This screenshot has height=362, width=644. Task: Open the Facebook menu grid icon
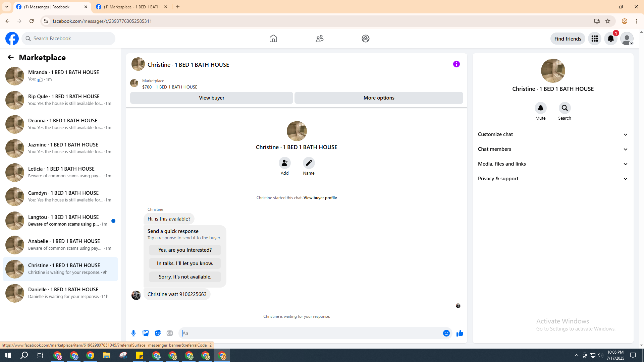click(x=595, y=39)
